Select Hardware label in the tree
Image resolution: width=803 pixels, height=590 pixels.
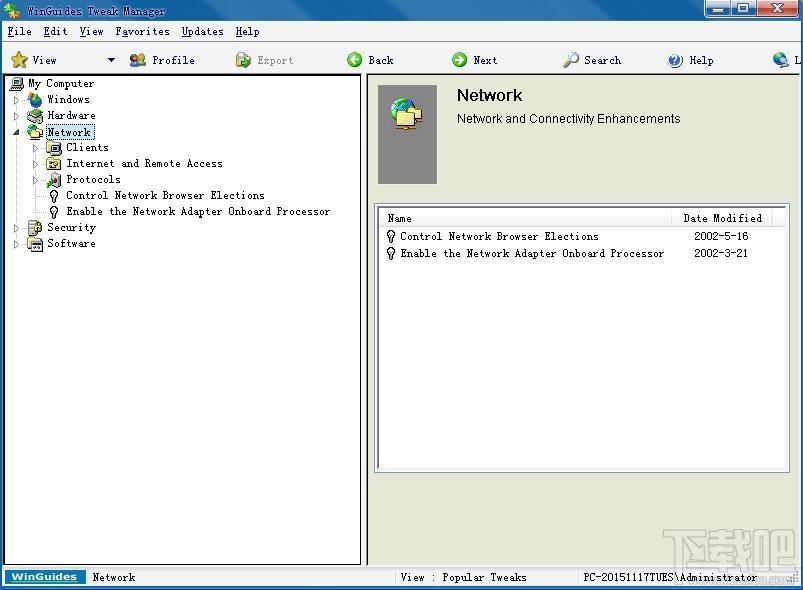72,116
